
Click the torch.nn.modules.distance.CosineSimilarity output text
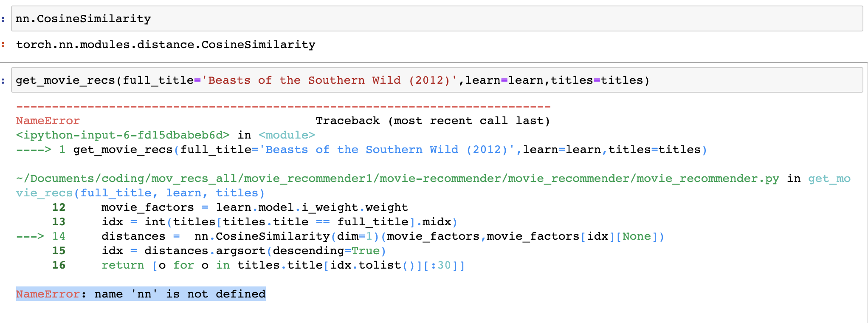[x=166, y=45]
